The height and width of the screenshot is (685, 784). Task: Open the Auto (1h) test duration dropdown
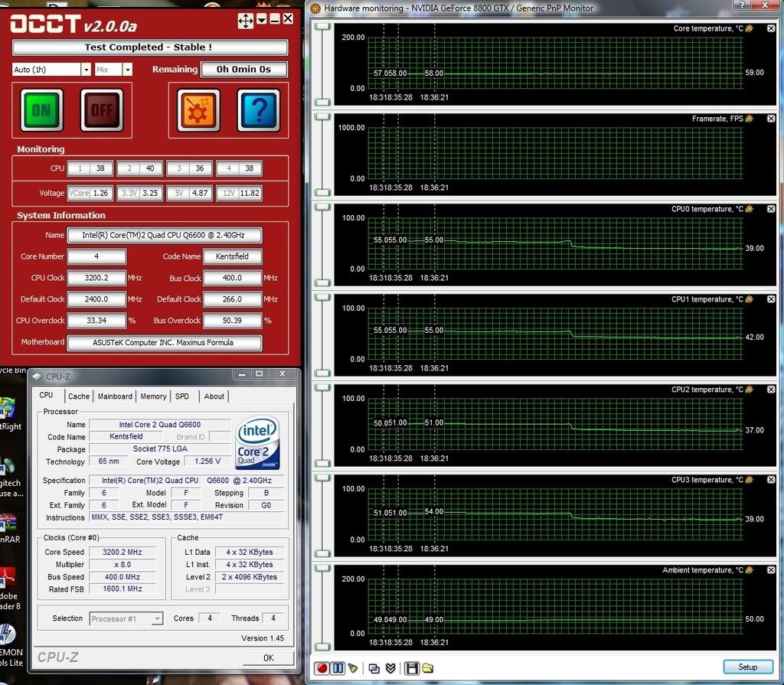86,70
